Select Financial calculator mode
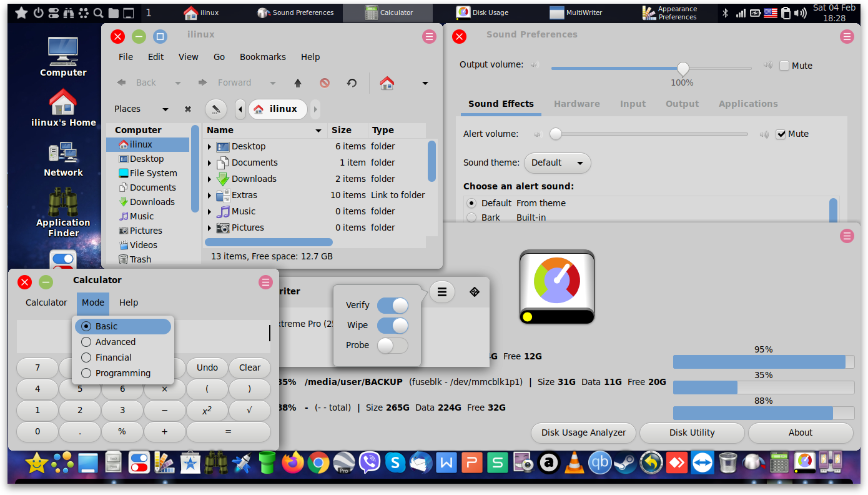868x495 pixels. pyautogui.click(x=122, y=357)
